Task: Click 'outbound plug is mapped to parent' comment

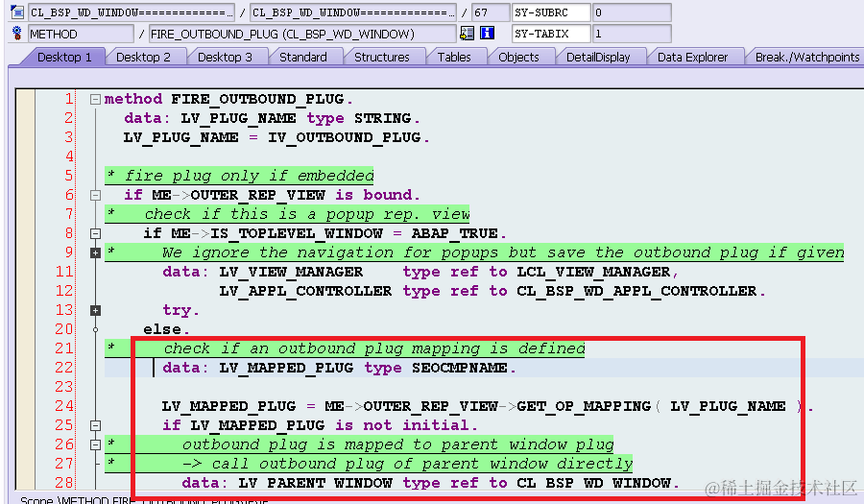Action: point(397,444)
